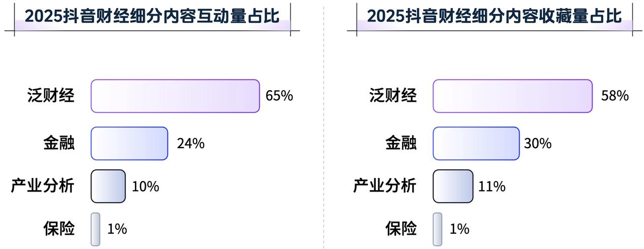Image resolution: width=644 pixels, height=249 pixels.
Task: Select the 65% 泛财经 purple bar
Action: click(175, 96)
